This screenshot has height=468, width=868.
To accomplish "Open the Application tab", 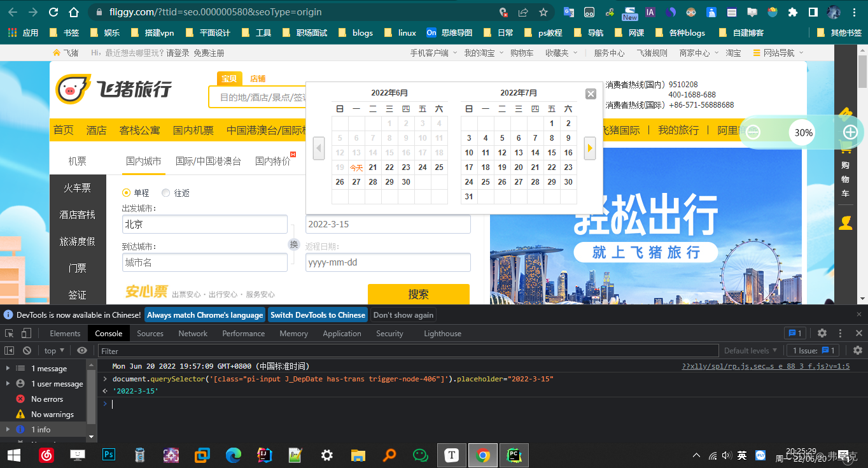I will coord(342,333).
